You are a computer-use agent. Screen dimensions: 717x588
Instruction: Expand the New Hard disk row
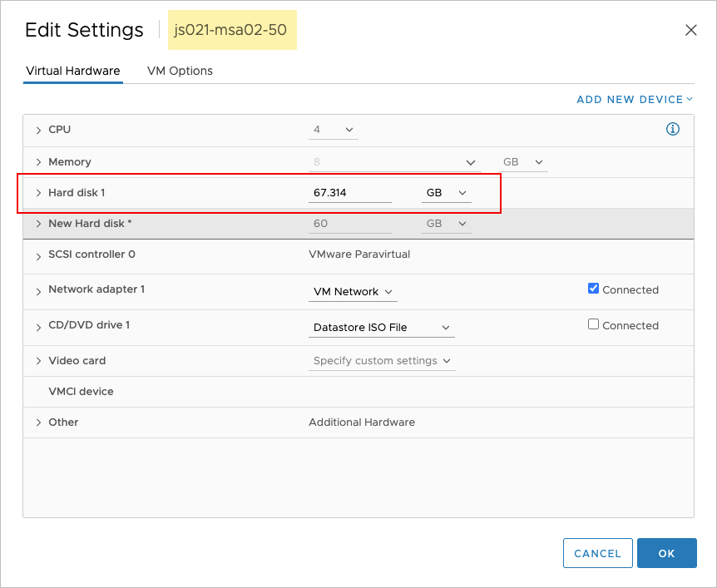38,224
